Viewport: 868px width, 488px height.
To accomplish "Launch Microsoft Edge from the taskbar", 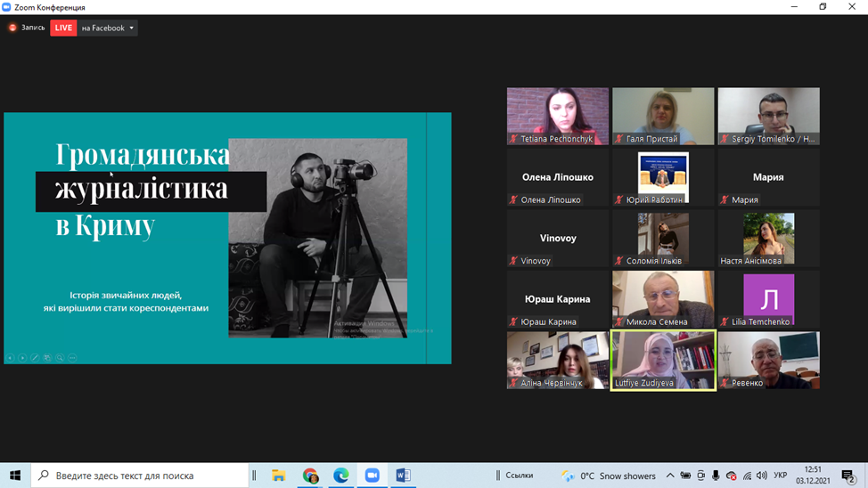I will (x=340, y=476).
